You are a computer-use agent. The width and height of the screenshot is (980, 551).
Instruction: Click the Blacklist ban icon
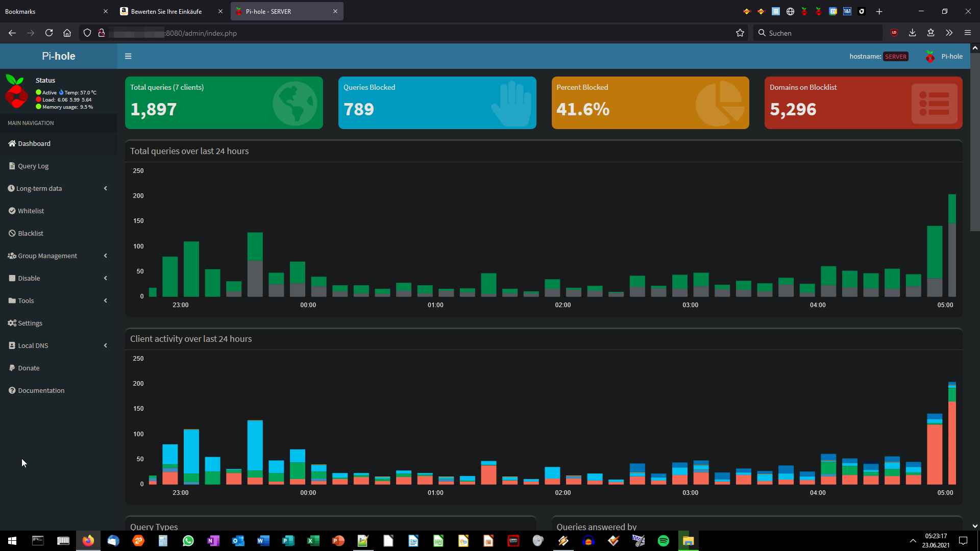pyautogui.click(x=12, y=233)
